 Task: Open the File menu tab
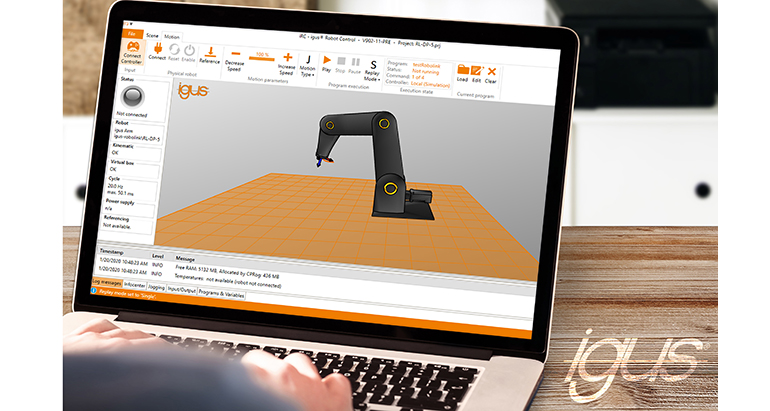point(132,34)
